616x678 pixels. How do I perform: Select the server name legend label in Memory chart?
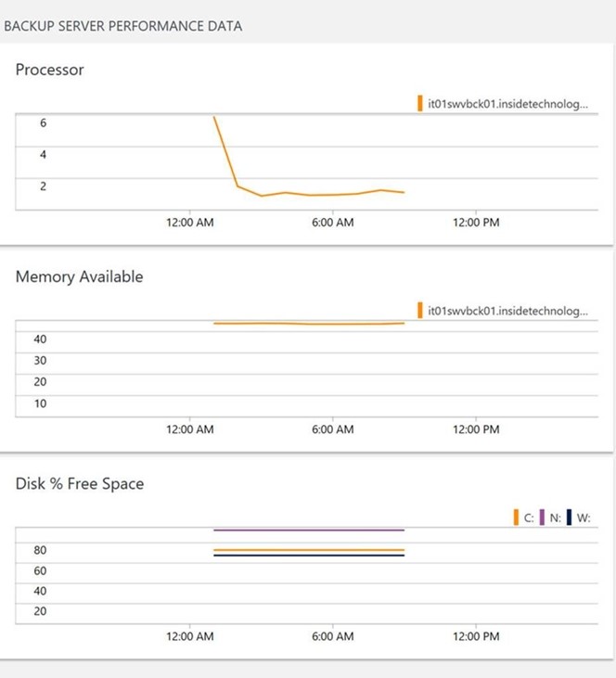click(x=507, y=310)
